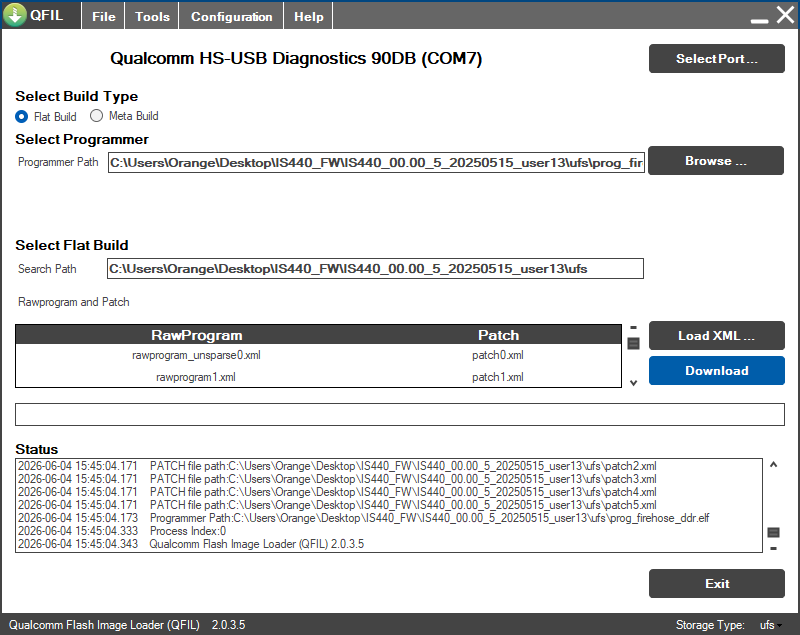
Task: Click the Process Index:0 log line
Action: click(122, 531)
